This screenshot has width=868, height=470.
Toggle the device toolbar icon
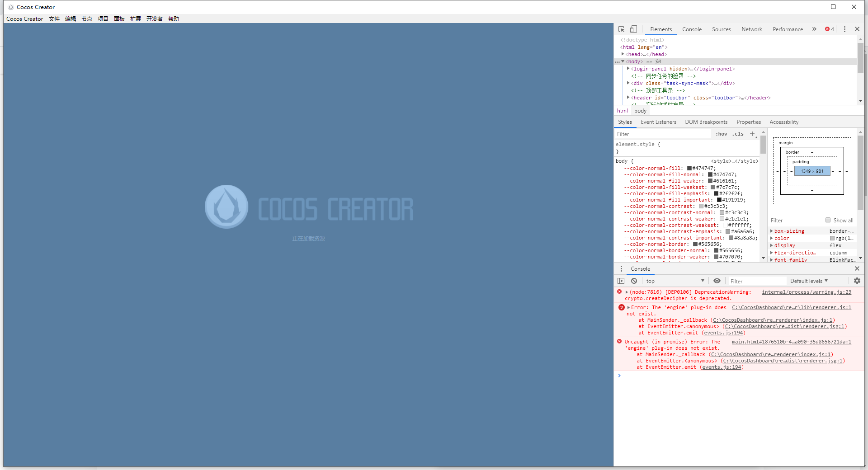tap(633, 29)
